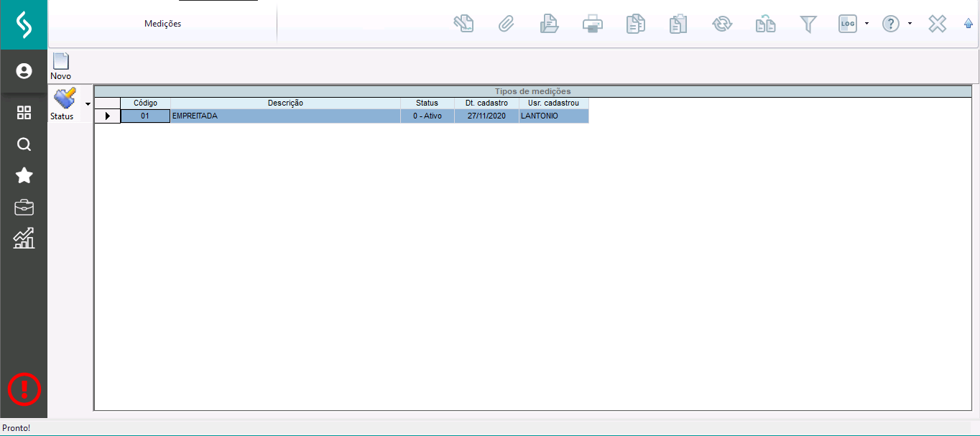Refresh data with the circular arrows icon
The height and width of the screenshot is (436, 980).
[x=722, y=24]
